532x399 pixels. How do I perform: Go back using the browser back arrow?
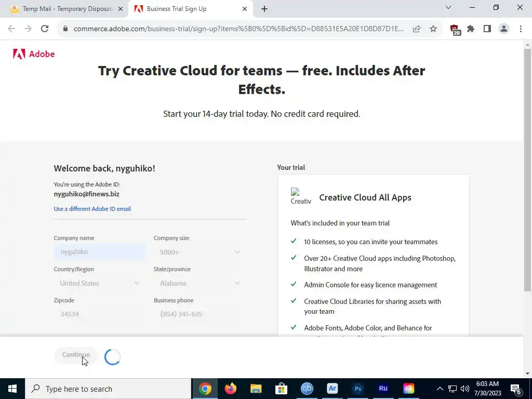(11, 29)
